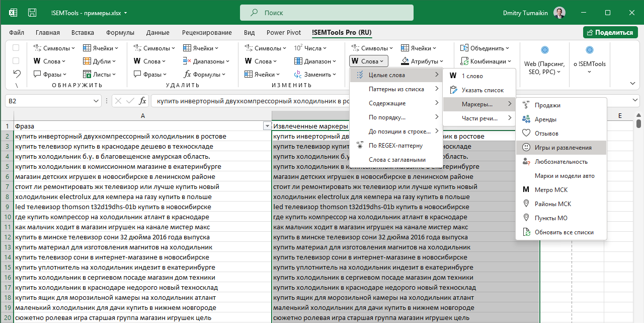Expand the formula bar with its chevron

tap(635, 101)
